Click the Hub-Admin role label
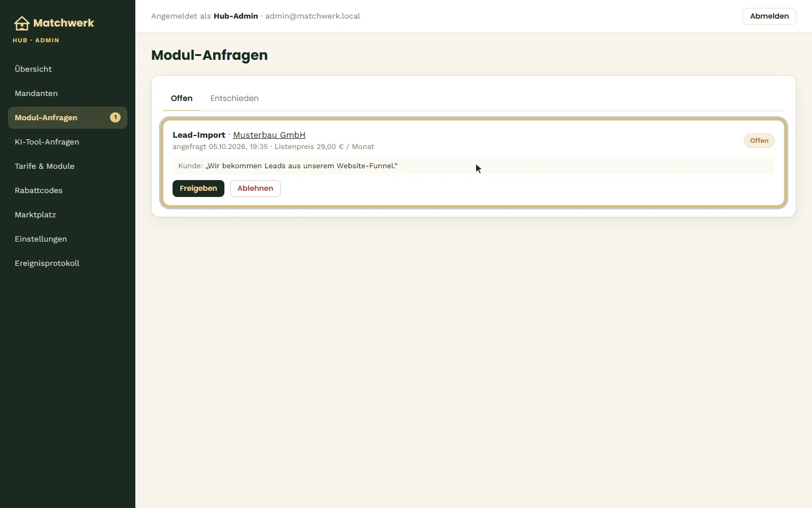This screenshot has width=812, height=508. click(236, 16)
